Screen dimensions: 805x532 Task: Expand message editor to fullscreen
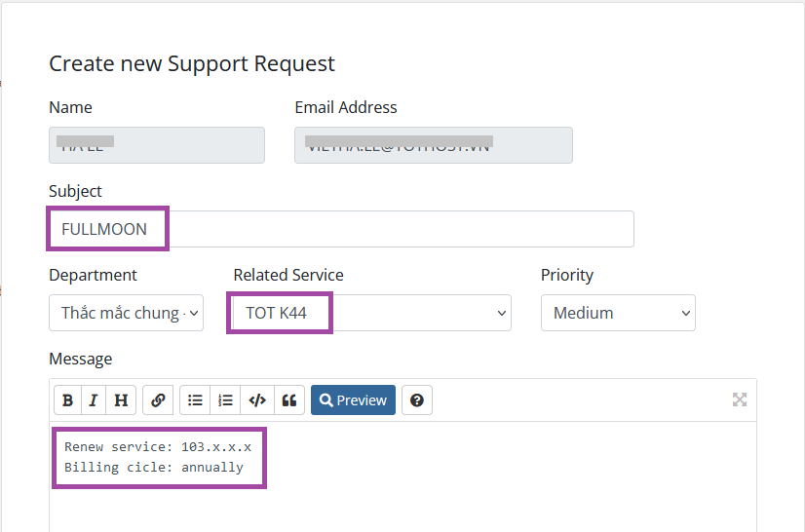740,399
